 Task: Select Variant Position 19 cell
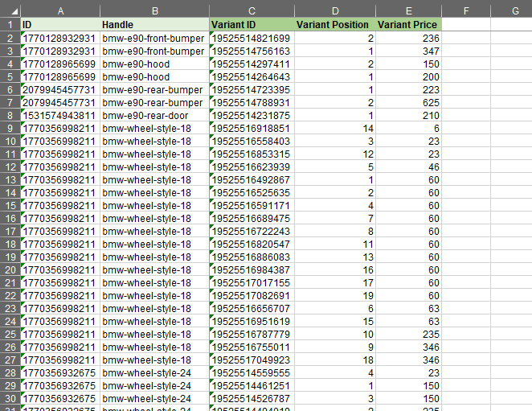[x=335, y=295]
